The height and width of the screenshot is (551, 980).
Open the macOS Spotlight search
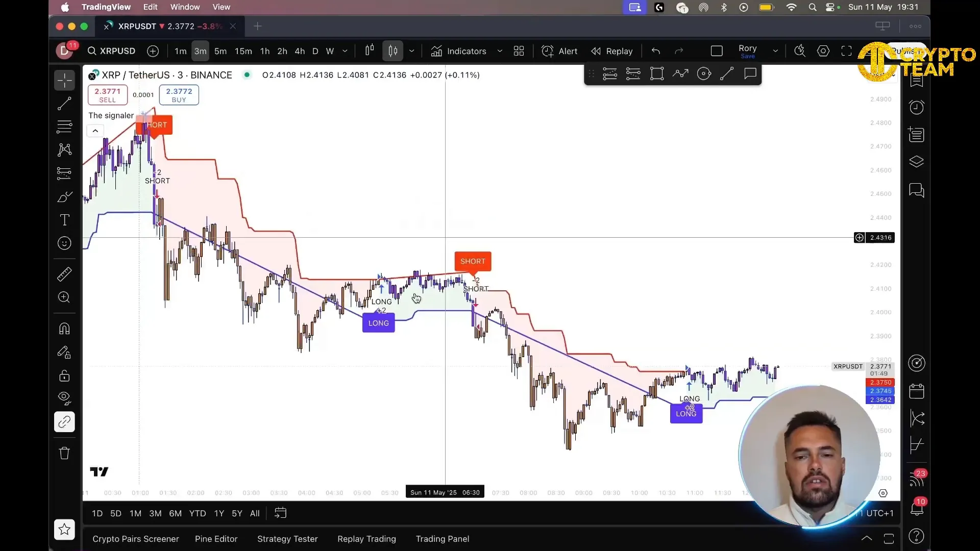(812, 7)
